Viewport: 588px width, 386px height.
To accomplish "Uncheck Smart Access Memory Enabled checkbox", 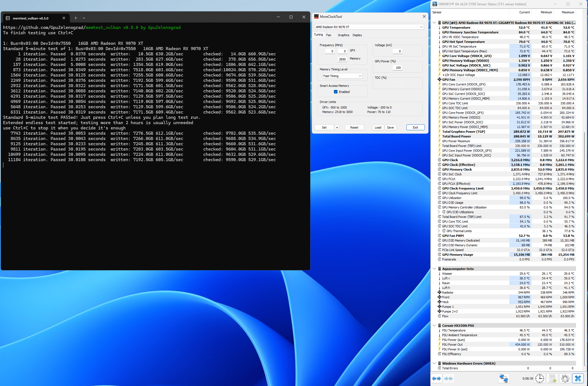I will [336, 92].
